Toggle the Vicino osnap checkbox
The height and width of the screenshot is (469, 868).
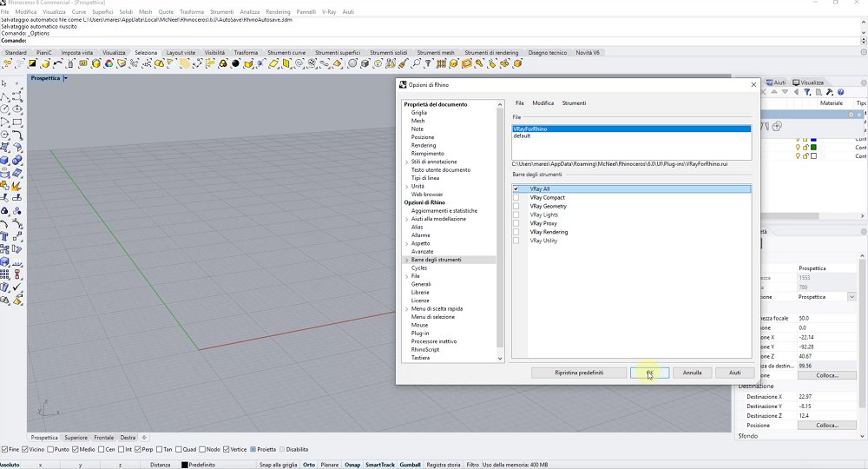[25, 449]
